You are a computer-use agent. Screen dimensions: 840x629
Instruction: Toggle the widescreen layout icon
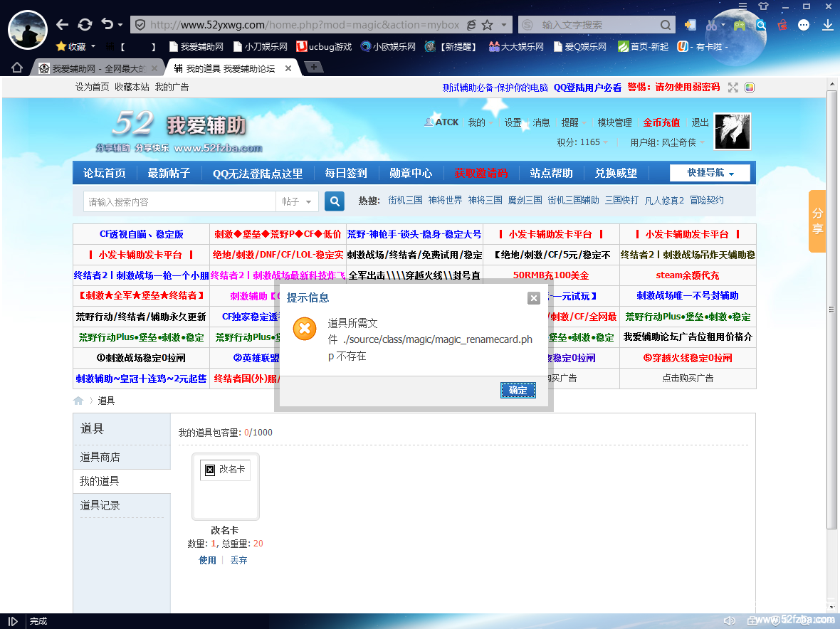(x=733, y=88)
